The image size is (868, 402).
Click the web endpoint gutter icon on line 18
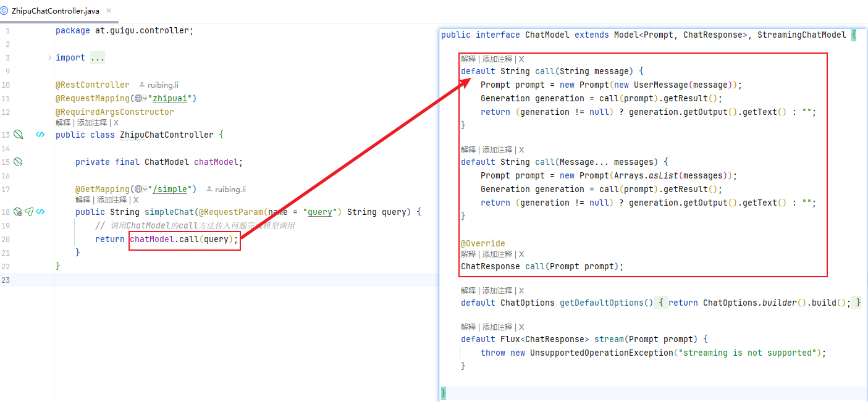pos(19,212)
